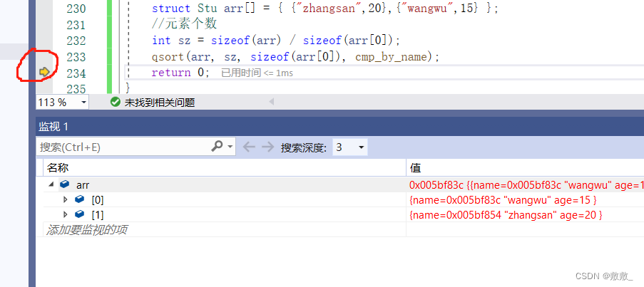Expand the [0] array element
644x287 pixels.
click(x=65, y=199)
